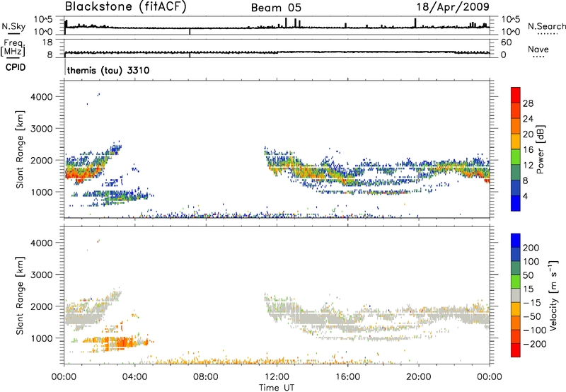
Task: Click the '04:00' time tick label
Action: [134, 377]
